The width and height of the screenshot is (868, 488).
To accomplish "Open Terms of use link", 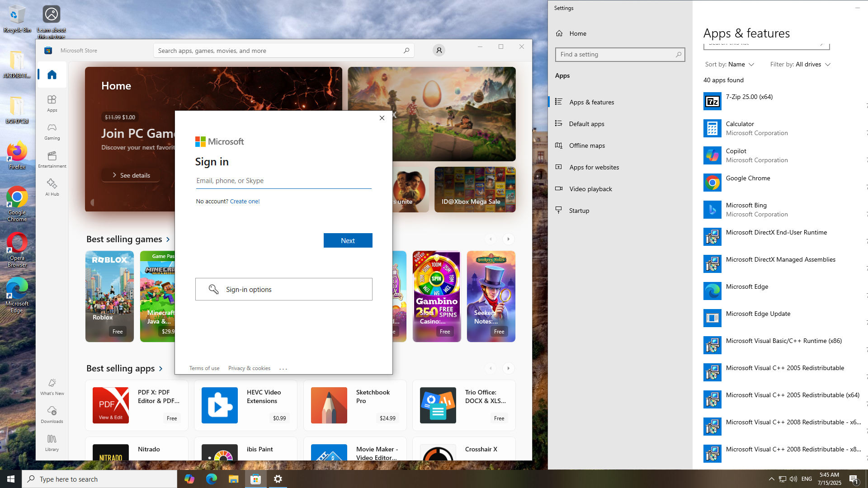I will [204, 368].
